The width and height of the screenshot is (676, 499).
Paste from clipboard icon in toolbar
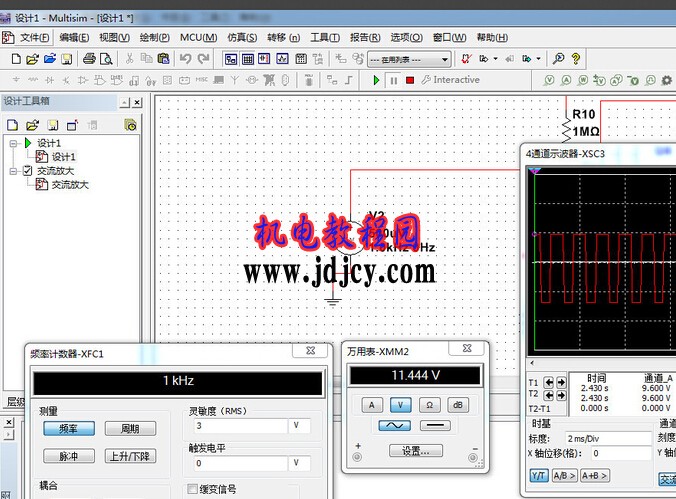[x=163, y=59]
